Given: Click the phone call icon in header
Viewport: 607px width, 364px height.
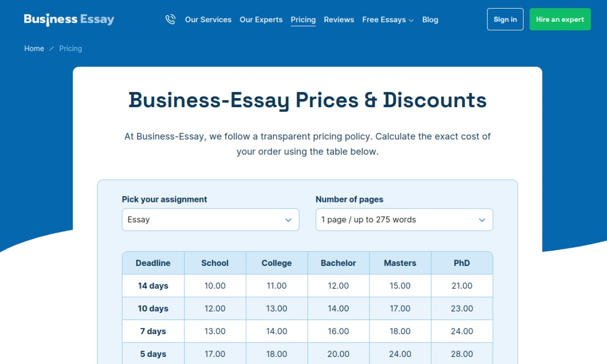Looking at the screenshot, I should pyautogui.click(x=170, y=19).
